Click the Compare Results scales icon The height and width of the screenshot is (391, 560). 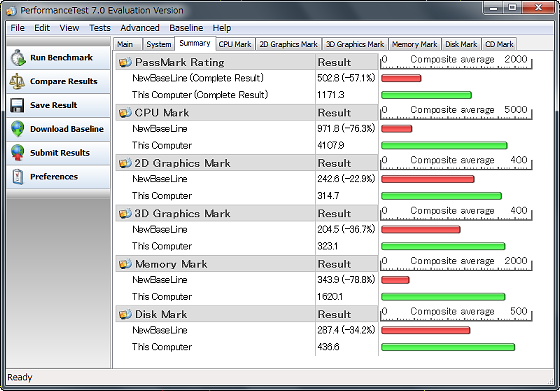click(x=17, y=81)
